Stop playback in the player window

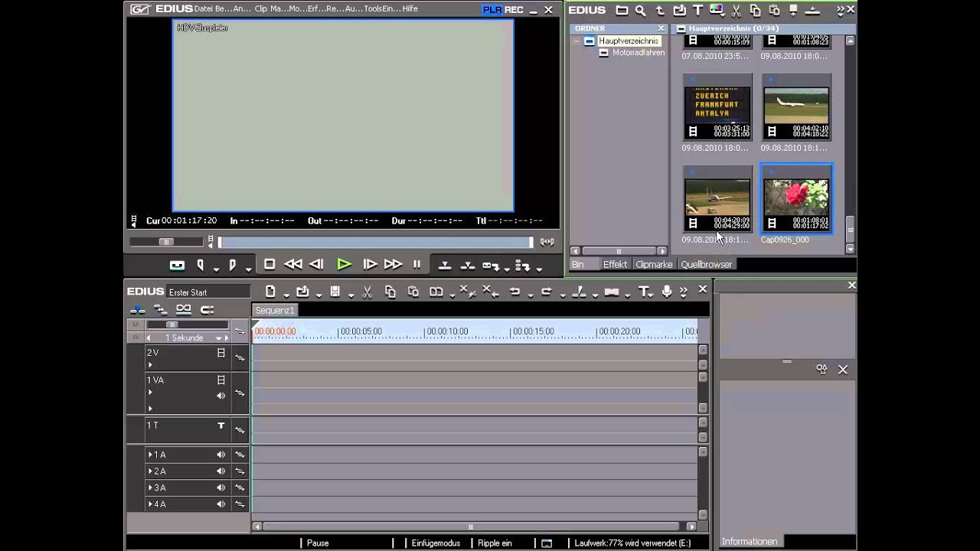[269, 265]
